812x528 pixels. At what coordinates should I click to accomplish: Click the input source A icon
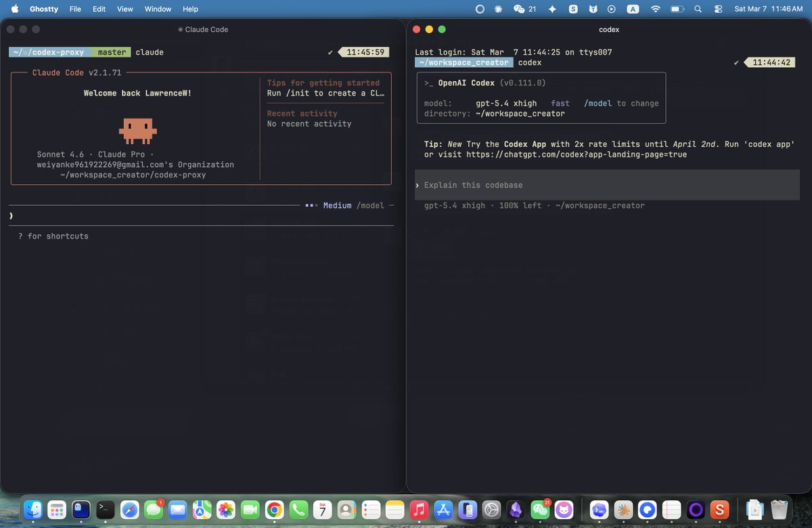[633, 9]
